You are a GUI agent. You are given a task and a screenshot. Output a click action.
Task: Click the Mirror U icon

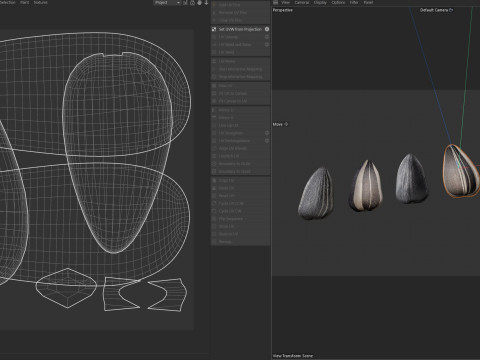click(214, 110)
